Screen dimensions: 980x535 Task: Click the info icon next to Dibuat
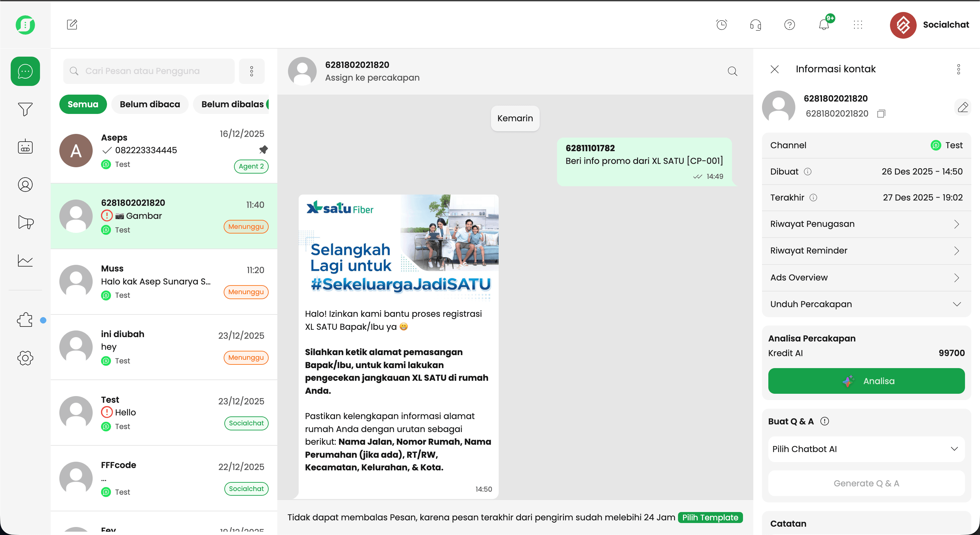(x=807, y=172)
